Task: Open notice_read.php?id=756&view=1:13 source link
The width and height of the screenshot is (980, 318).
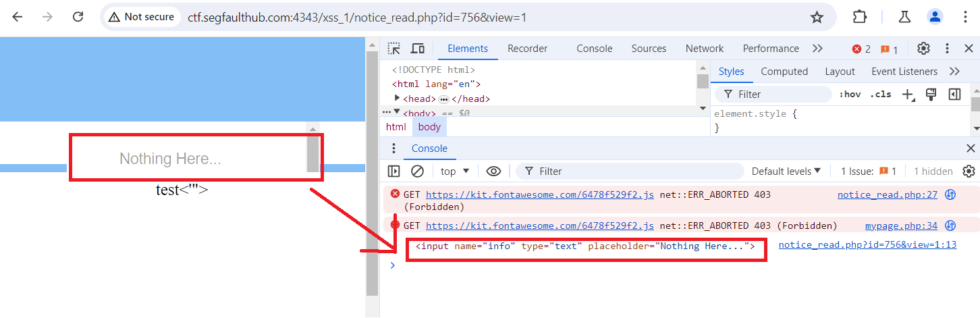Action: [867, 244]
